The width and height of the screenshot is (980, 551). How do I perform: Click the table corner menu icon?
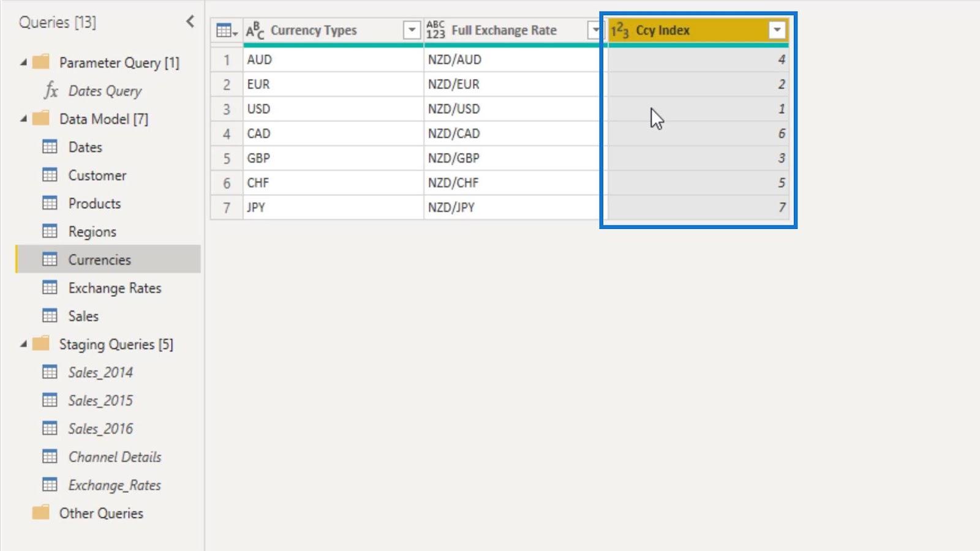226,31
